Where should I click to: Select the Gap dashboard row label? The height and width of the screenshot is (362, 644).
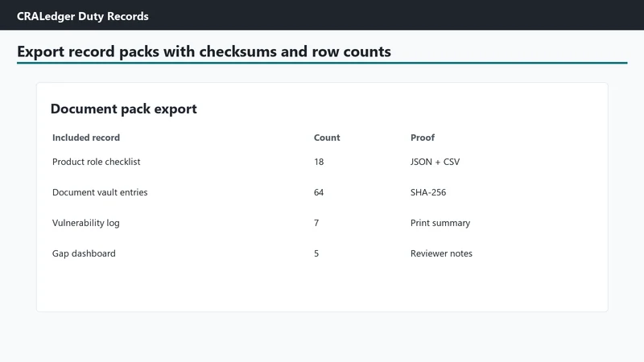pyautogui.click(x=84, y=253)
